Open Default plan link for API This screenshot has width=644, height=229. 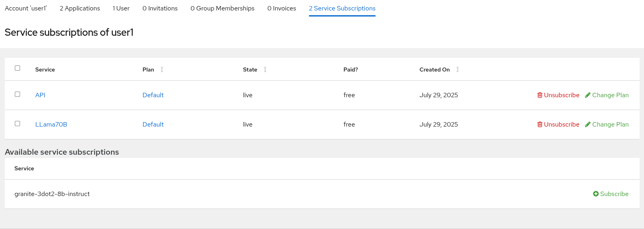coord(153,95)
